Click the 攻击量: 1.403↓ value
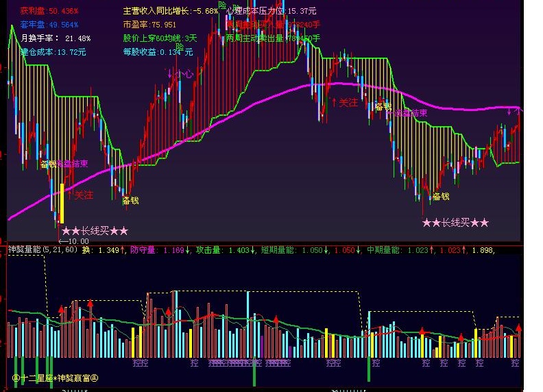Viewport: 543px width, 392px height. point(226,249)
